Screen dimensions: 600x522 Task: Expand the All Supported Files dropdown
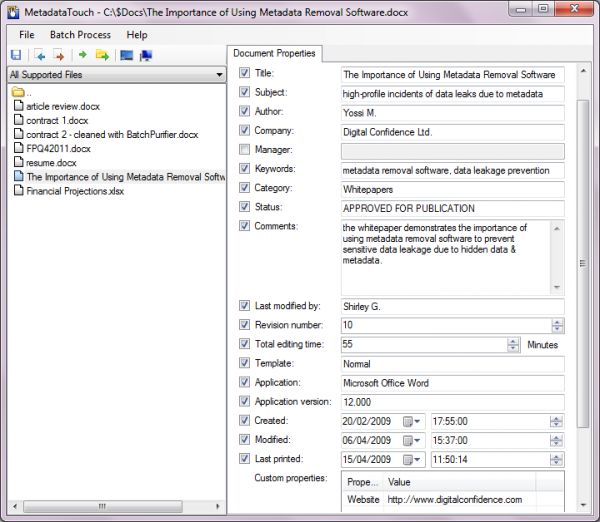(x=218, y=75)
